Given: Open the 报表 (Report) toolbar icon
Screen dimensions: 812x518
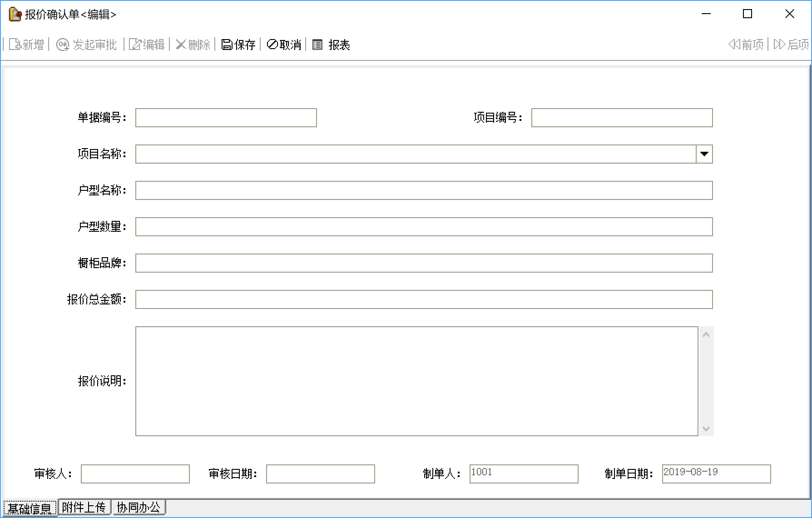Looking at the screenshot, I should (317, 45).
